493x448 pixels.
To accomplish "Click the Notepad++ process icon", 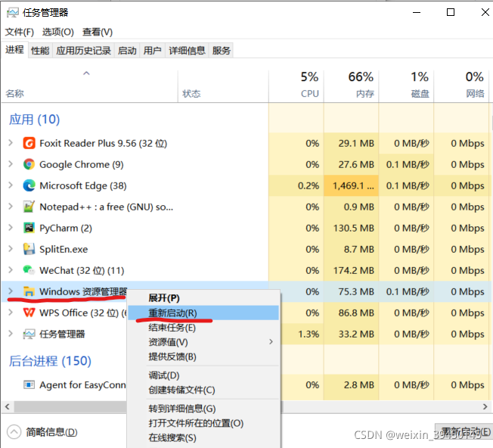I will (29, 207).
